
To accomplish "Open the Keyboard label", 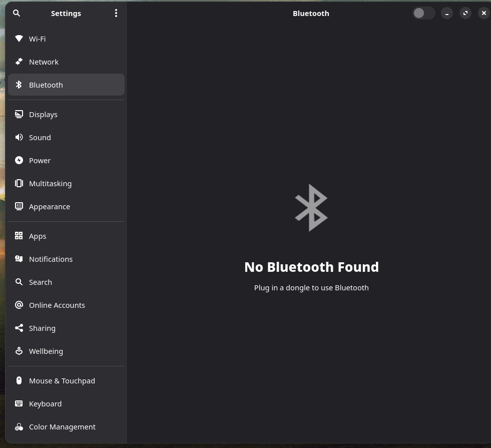I will coord(46,404).
